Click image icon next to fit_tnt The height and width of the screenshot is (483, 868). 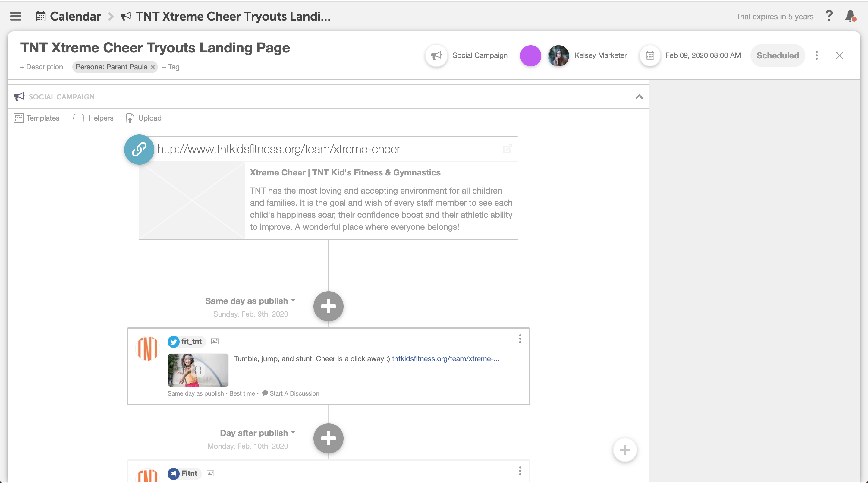(215, 341)
